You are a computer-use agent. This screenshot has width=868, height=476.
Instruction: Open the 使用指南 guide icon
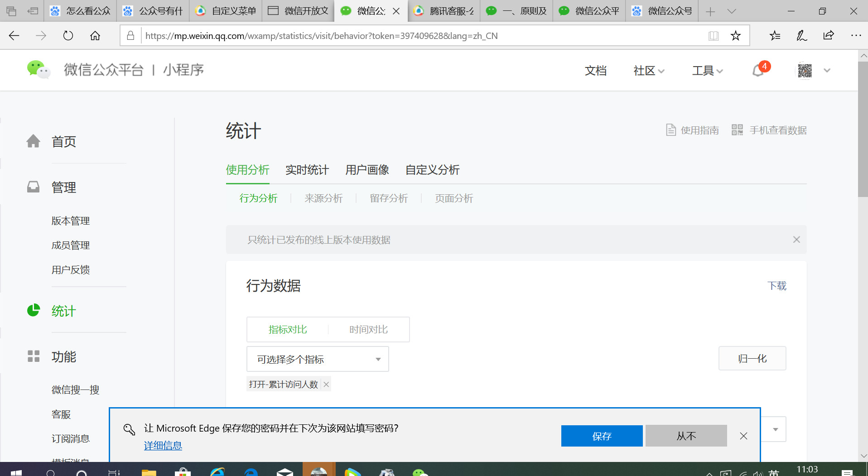[x=671, y=130]
